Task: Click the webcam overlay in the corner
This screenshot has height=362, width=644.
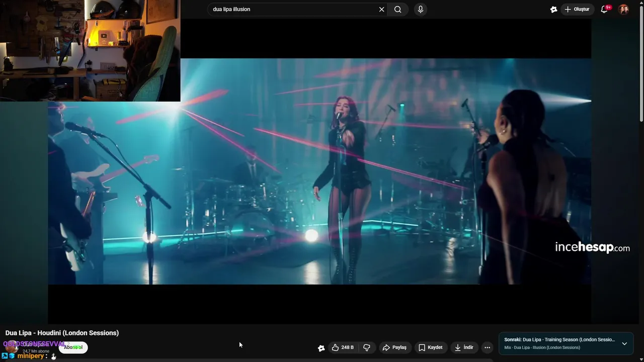Action: click(90, 50)
